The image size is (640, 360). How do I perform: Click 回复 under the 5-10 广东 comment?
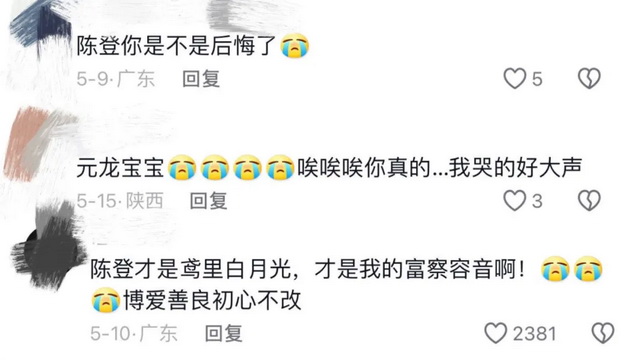tap(224, 333)
